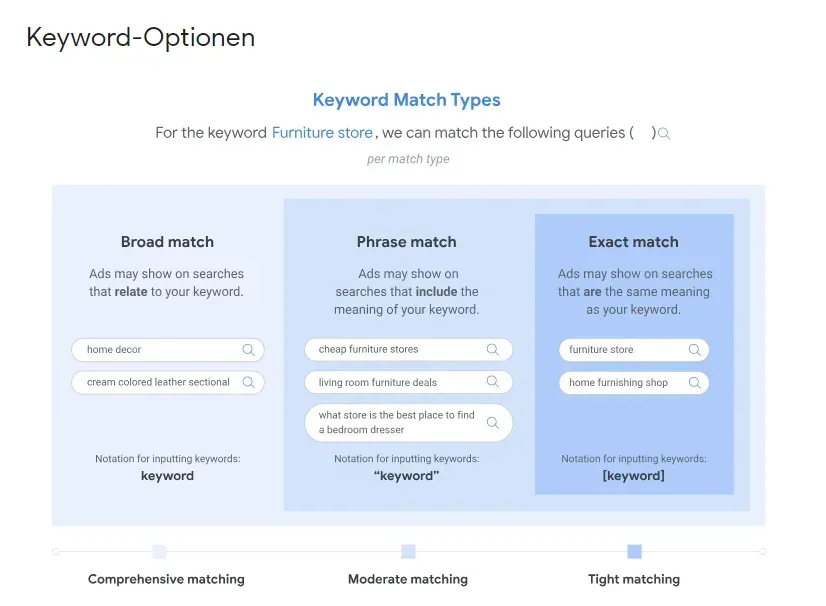This screenshot has height=606, width=826.
Task: Click magnifier next to 'living room furniture deals'
Action: [493, 382]
